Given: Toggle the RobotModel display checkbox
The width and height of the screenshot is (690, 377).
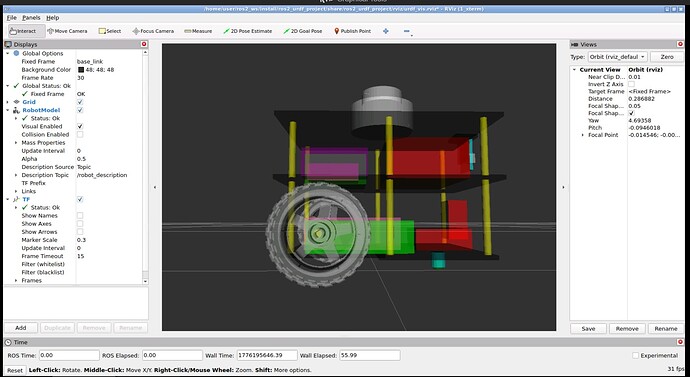Looking at the screenshot, I should point(80,110).
